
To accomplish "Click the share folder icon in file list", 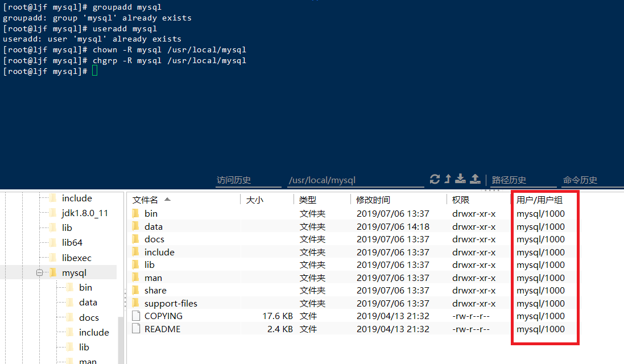I will coord(136,291).
